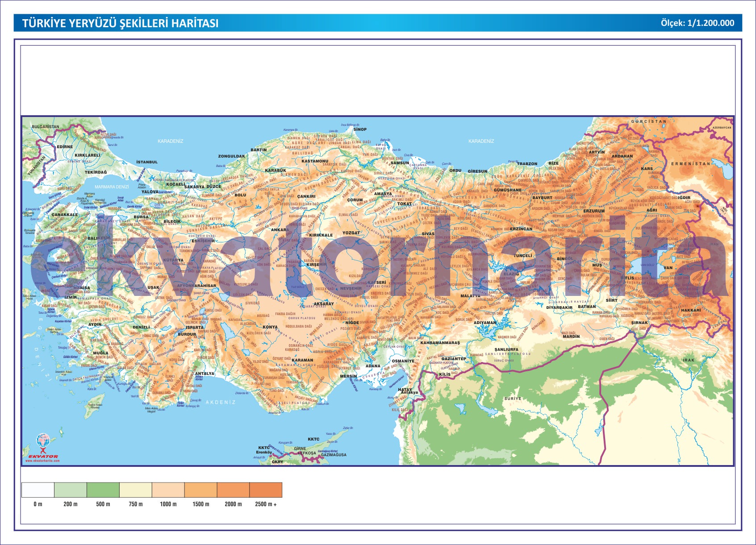Click the BURSA city label

coord(141,216)
